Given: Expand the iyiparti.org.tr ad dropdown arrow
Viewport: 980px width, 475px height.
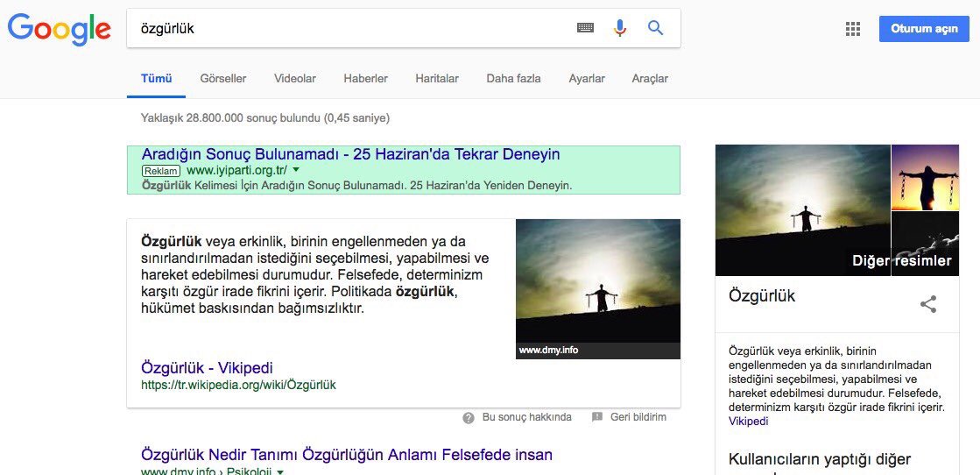Looking at the screenshot, I should point(296,170).
